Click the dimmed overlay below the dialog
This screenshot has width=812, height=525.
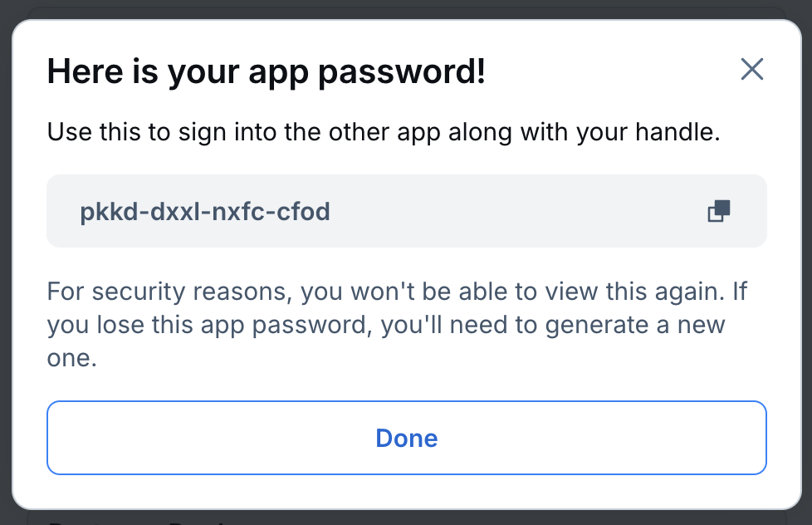(x=406, y=519)
